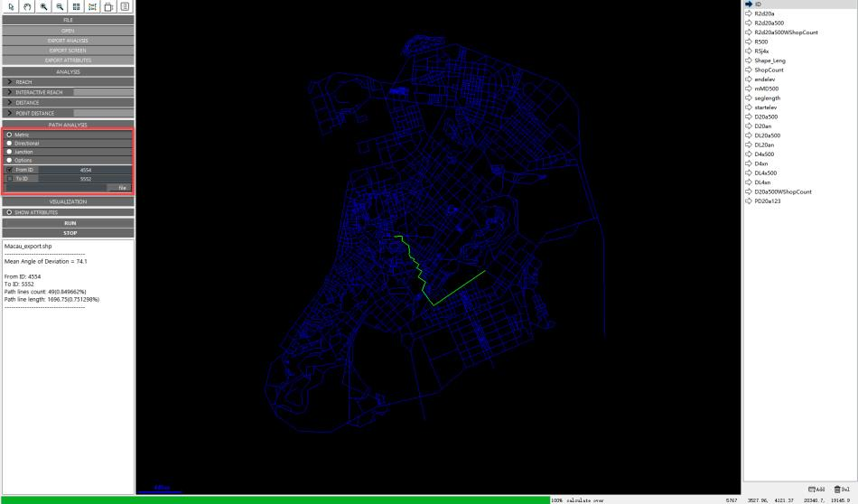Click the fit-to-extent toolbar icon
Image resolution: width=858 pixels, height=504 pixels.
(x=92, y=6)
